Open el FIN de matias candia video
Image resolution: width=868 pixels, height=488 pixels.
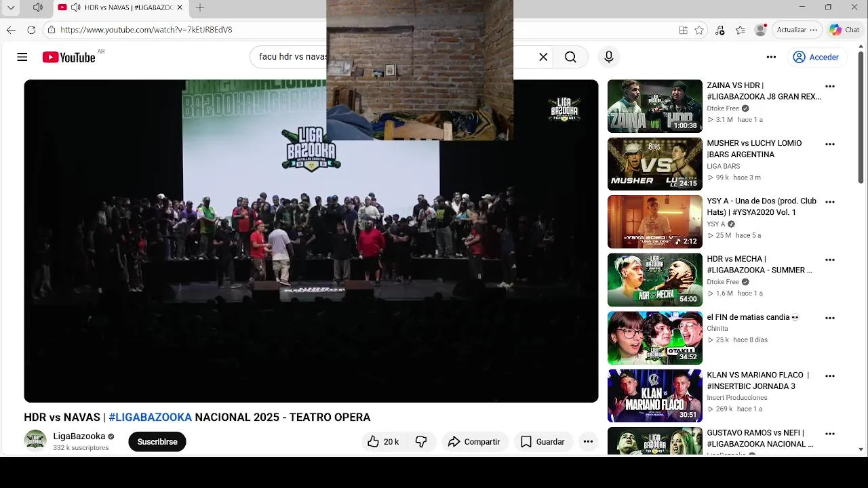pyautogui.click(x=753, y=317)
